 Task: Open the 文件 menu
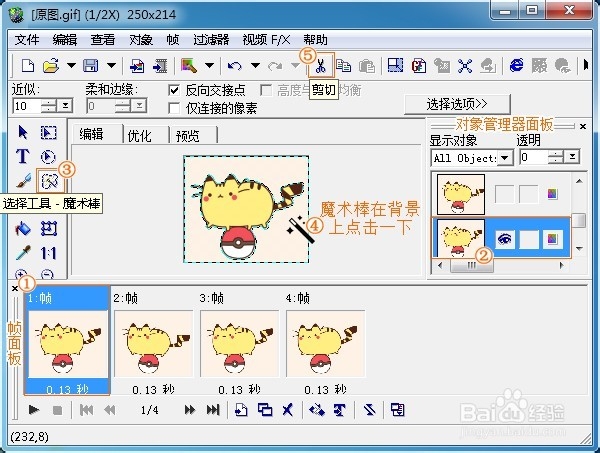click(27, 40)
